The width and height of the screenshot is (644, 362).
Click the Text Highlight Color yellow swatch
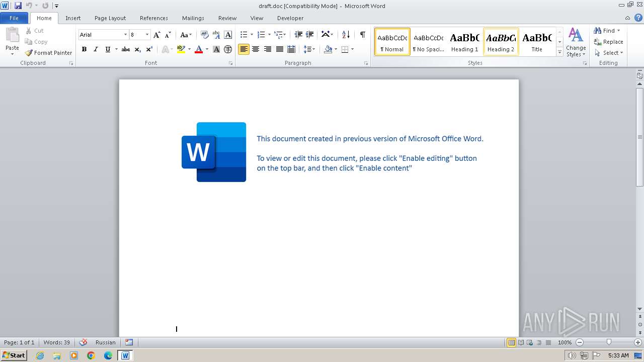181,49
